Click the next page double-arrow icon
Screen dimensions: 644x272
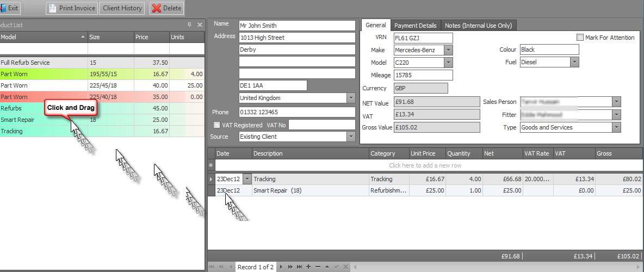(289, 267)
